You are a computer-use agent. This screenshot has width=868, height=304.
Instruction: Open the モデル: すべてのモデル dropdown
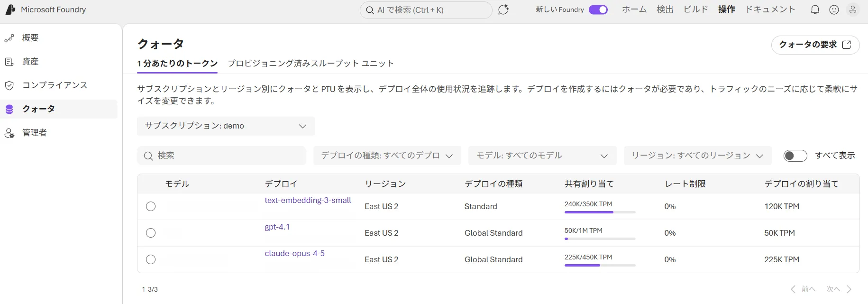click(542, 156)
